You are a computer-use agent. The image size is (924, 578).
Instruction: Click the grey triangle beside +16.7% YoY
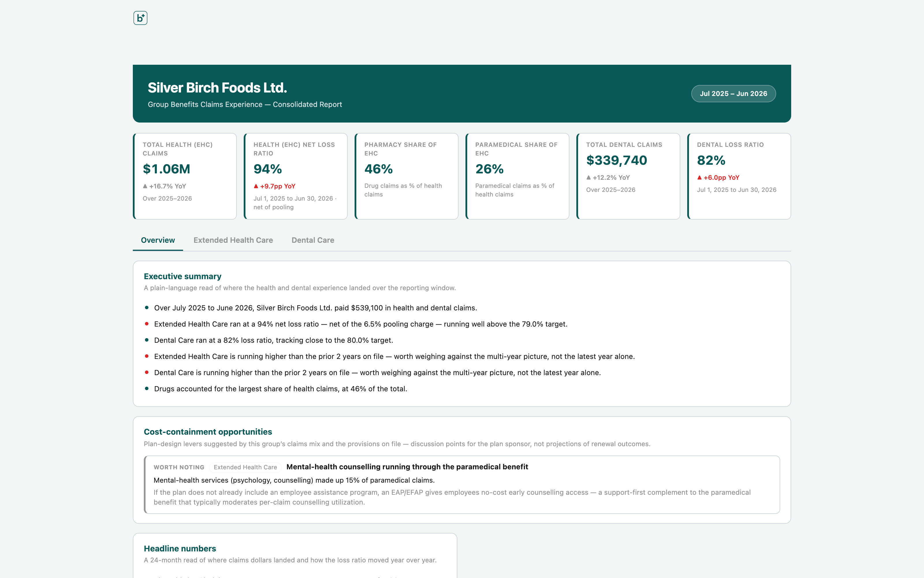click(x=145, y=186)
